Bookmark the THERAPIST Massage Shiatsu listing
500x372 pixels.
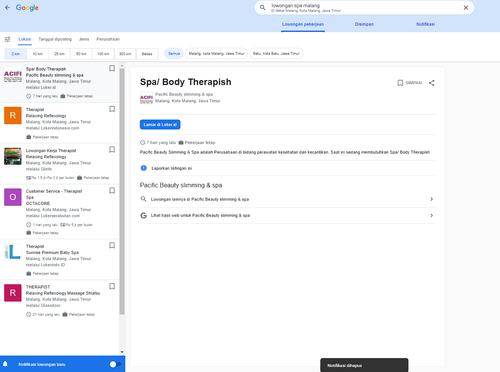click(x=112, y=286)
